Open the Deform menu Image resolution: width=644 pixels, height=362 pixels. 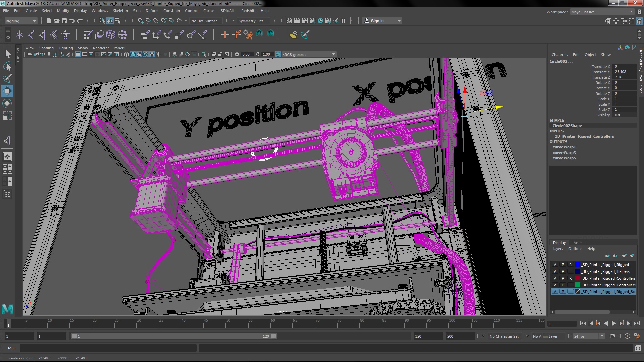click(x=152, y=11)
